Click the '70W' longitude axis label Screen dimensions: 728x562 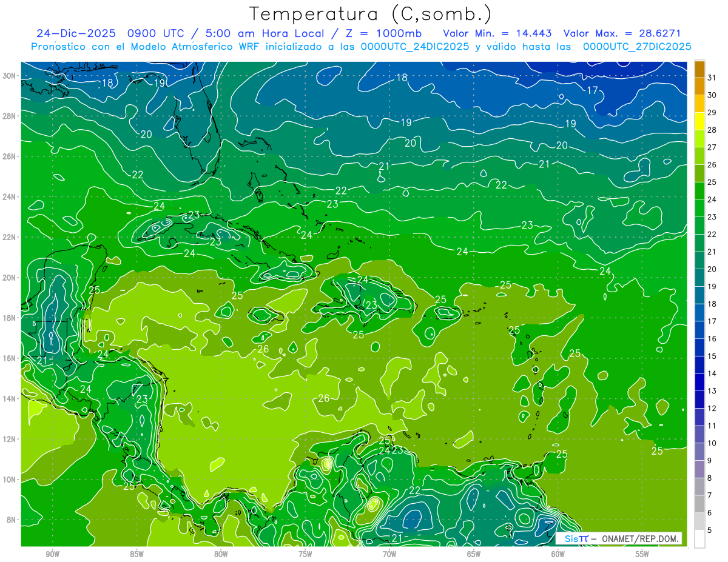(x=389, y=554)
